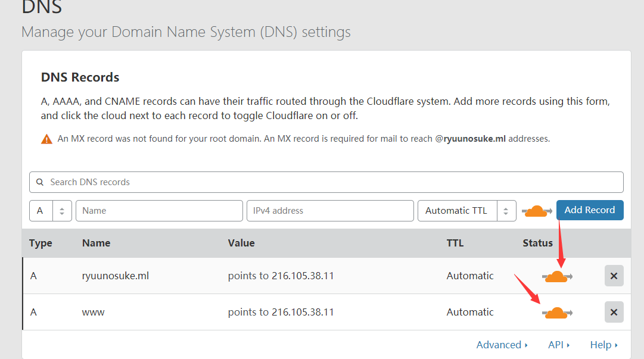
Task: Click the www name cell
Action: (x=93, y=312)
